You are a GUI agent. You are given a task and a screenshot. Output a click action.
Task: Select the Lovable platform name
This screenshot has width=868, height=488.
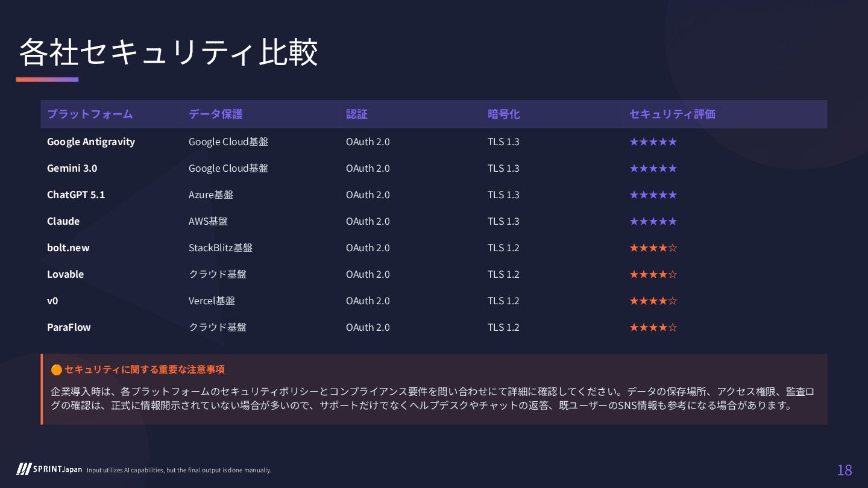[x=66, y=274]
